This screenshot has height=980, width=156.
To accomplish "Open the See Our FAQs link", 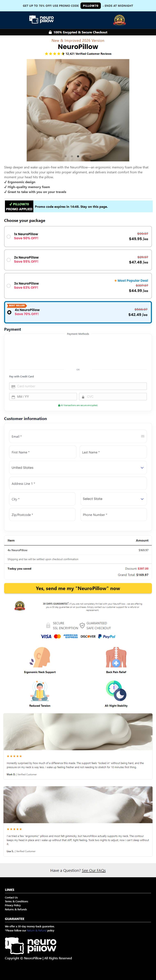I will point(93,870).
